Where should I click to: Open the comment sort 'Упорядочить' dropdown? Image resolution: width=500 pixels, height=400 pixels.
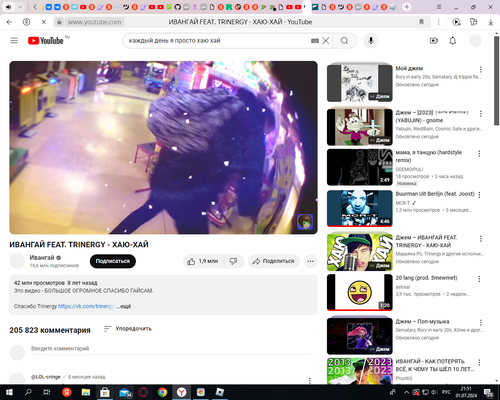[x=128, y=329]
